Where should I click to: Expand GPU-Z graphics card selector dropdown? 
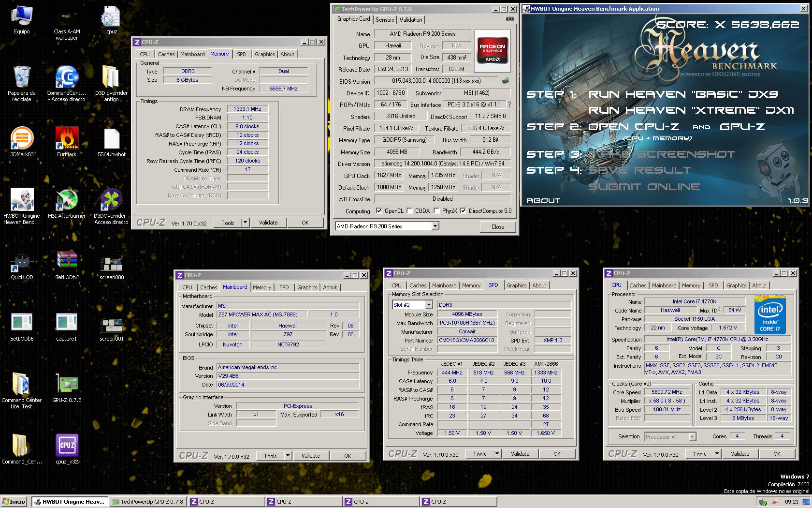pos(435,226)
